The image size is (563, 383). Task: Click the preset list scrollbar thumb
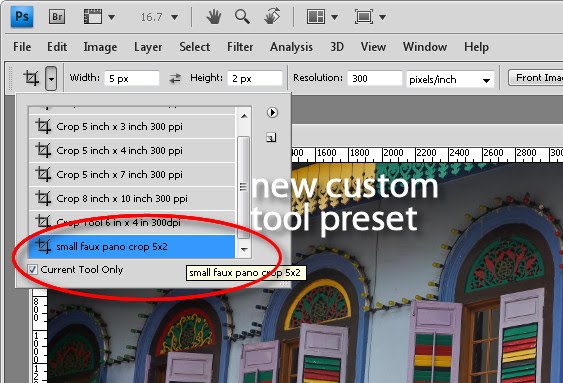point(243,187)
